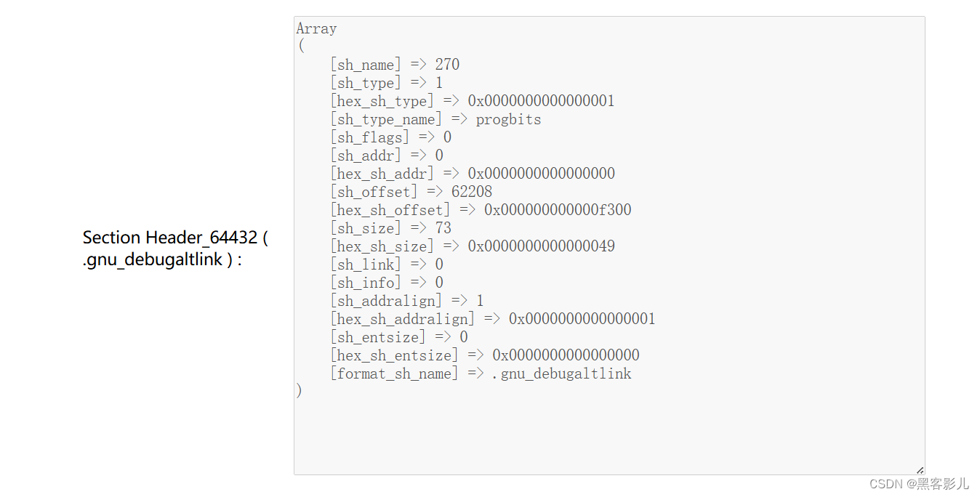Click the [sh_offset] => 62208 line
980x497 pixels.
click(x=411, y=192)
